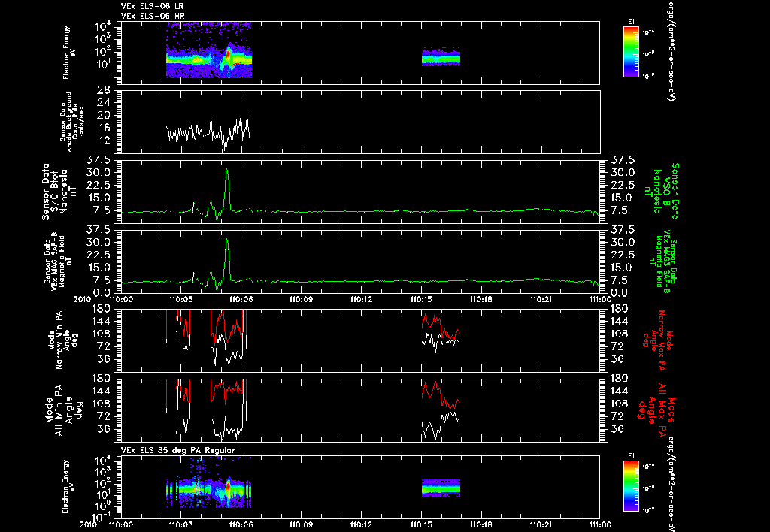Click the white All Min PA trace near 110:15
The height and width of the screenshot is (532, 770).
(x=441, y=425)
